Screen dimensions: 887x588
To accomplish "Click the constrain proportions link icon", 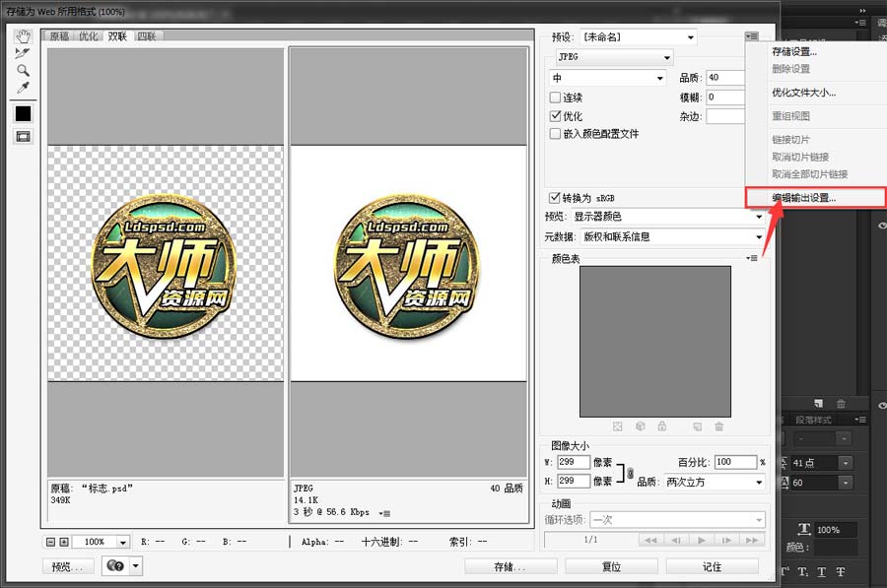I will [x=630, y=473].
